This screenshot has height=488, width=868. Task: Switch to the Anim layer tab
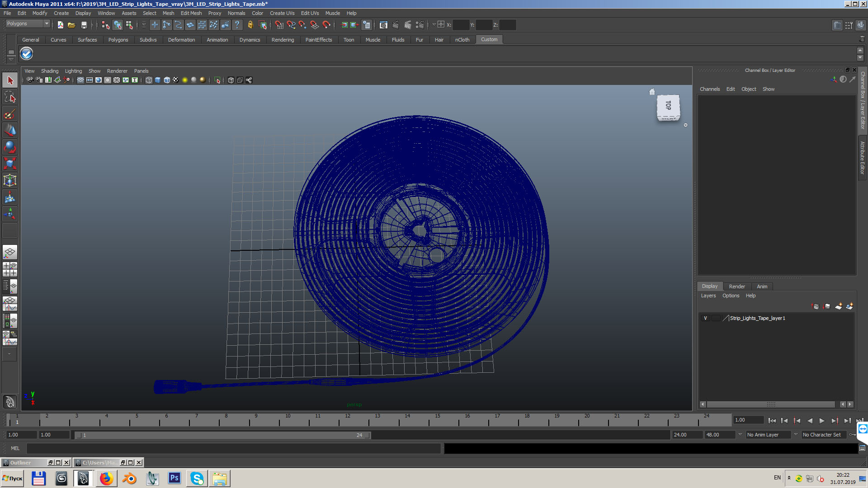pos(762,286)
